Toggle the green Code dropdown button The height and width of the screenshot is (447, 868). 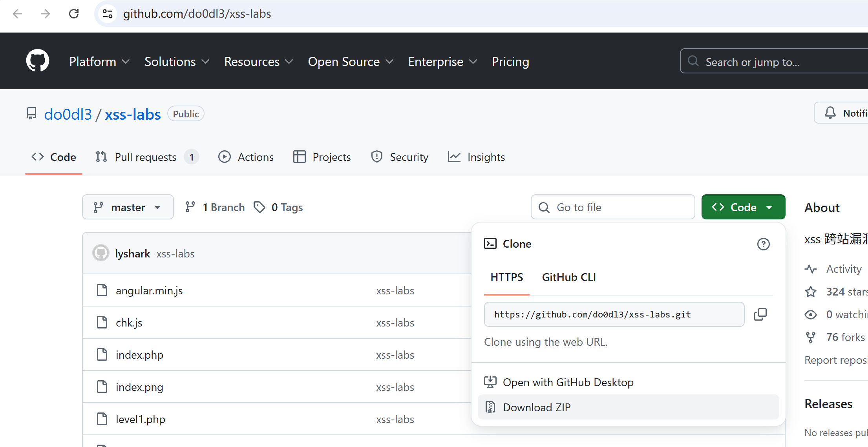click(743, 207)
